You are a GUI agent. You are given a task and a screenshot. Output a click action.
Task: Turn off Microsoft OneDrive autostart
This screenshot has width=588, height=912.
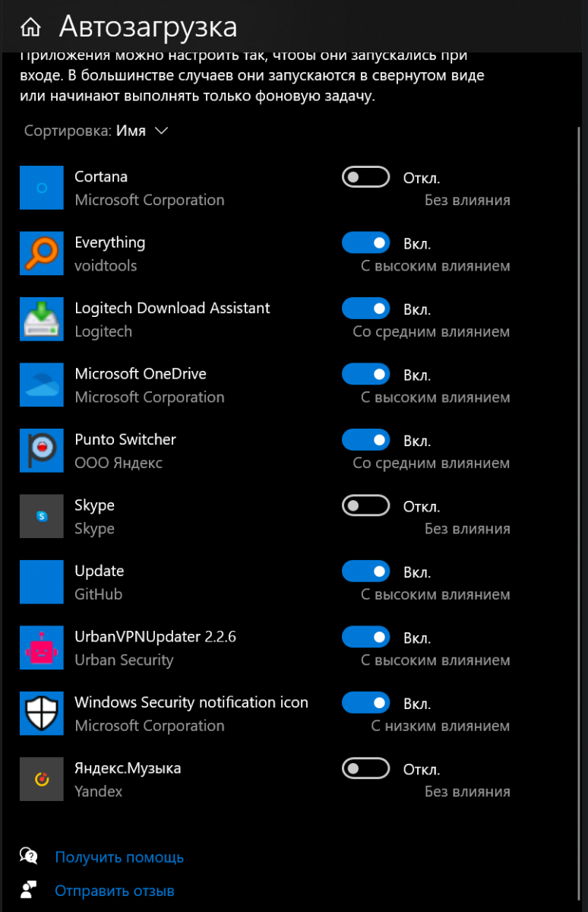(365, 375)
